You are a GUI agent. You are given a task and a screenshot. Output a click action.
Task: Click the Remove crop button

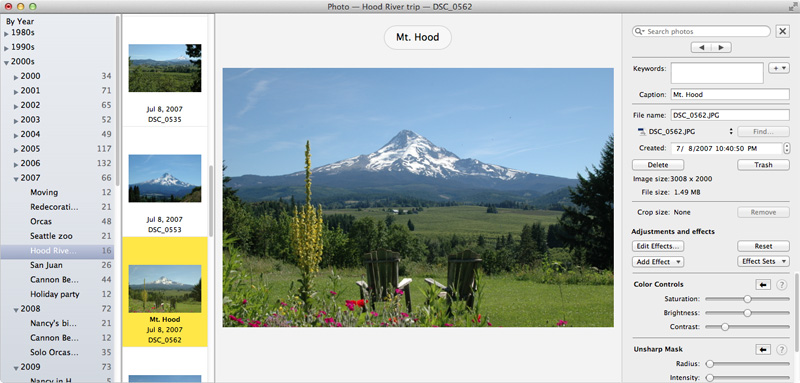coord(763,212)
